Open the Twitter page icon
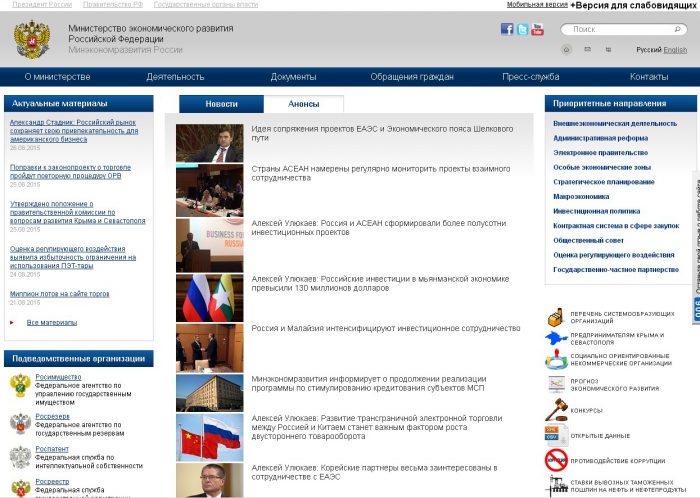The image size is (700, 498). (522, 29)
